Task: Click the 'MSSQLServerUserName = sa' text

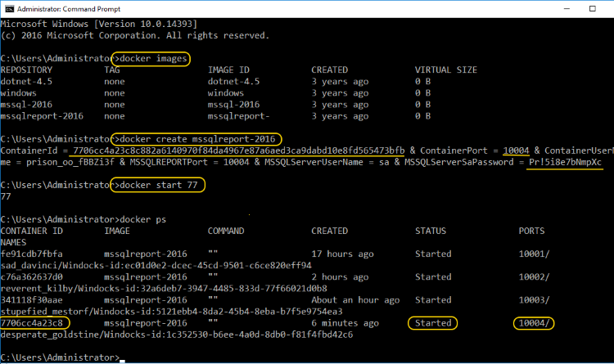Action: point(327,162)
